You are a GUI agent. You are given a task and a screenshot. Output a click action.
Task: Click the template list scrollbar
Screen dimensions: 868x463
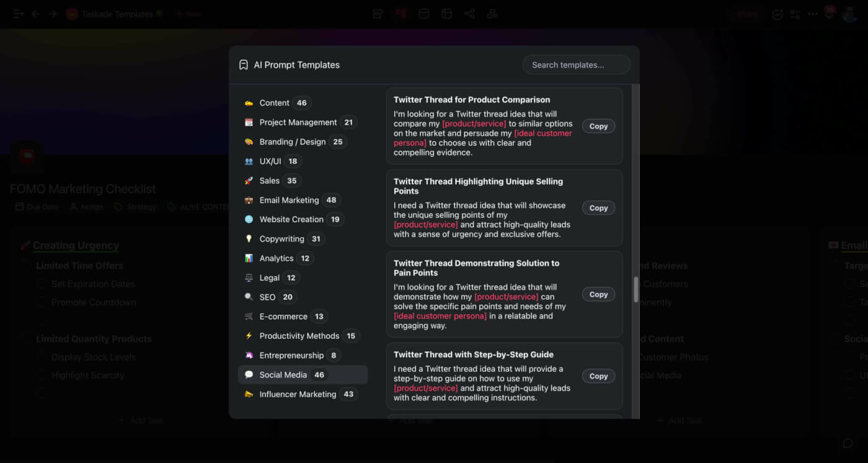[635, 289]
